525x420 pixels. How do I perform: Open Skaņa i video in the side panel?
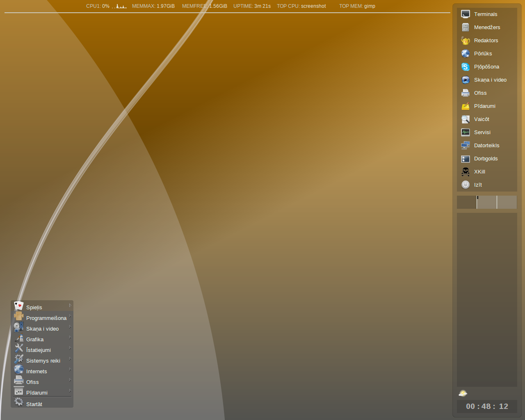[487, 80]
